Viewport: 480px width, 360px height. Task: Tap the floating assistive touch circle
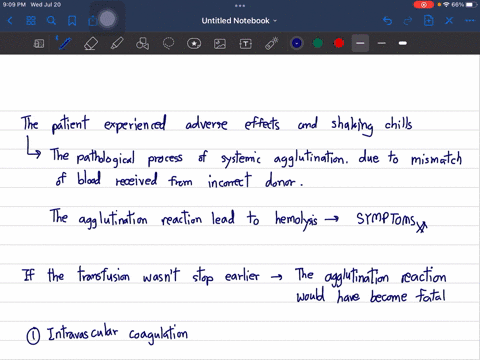click(107, 19)
